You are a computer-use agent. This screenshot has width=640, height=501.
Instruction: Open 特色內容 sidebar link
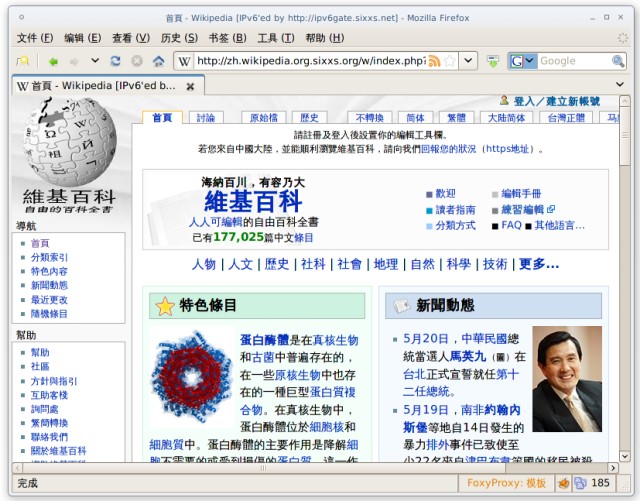coord(49,272)
